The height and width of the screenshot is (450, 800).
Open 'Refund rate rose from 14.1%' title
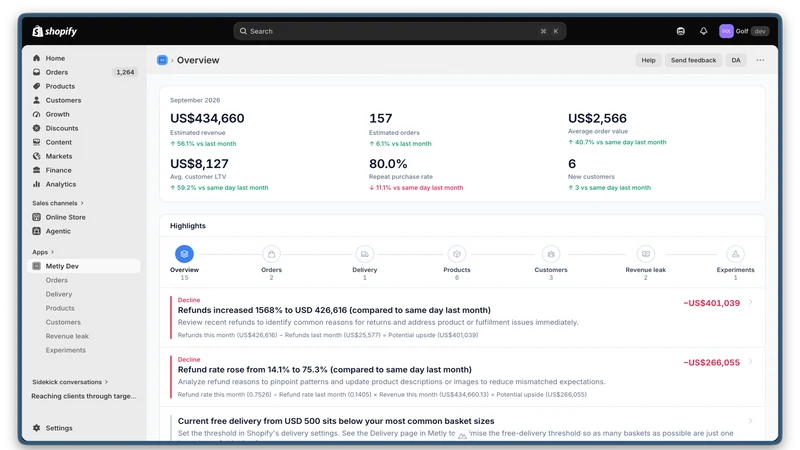coord(324,369)
